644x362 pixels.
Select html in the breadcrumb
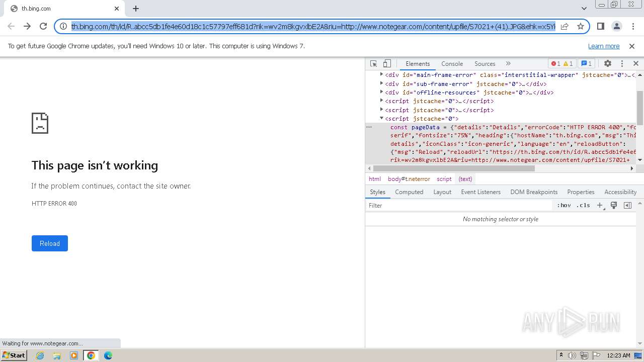(x=375, y=179)
